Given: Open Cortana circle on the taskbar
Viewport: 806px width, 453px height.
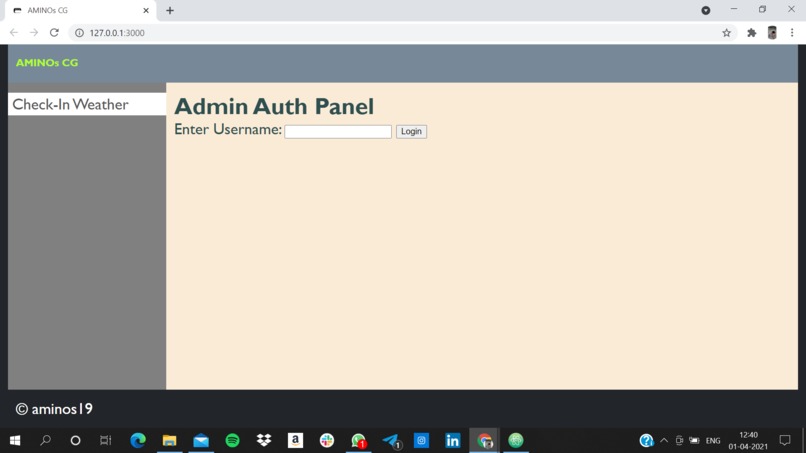Looking at the screenshot, I should (x=76, y=440).
